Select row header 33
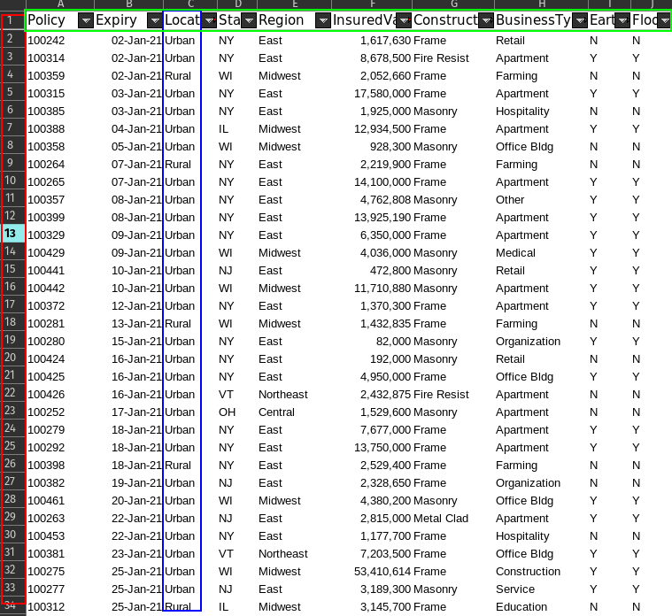The image size is (672, 616). tap(13, 588)
